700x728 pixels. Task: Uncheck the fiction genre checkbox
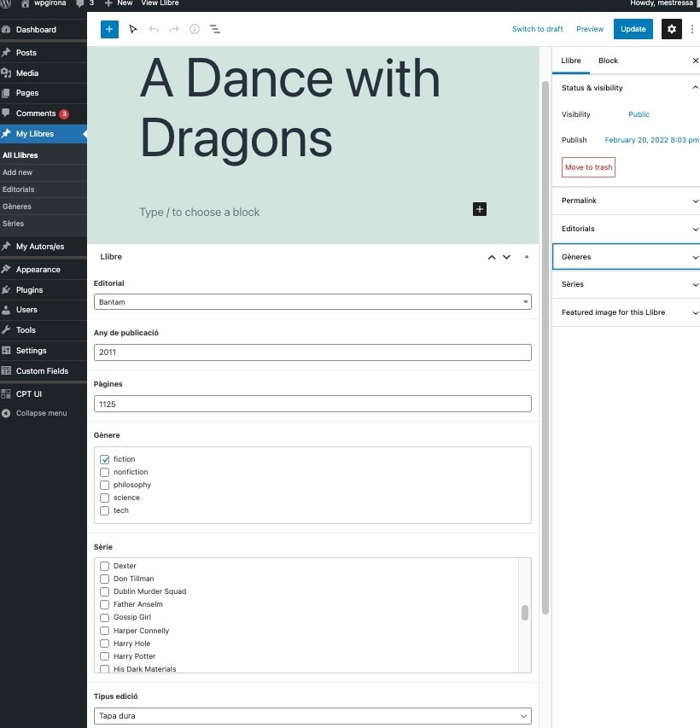104,459
